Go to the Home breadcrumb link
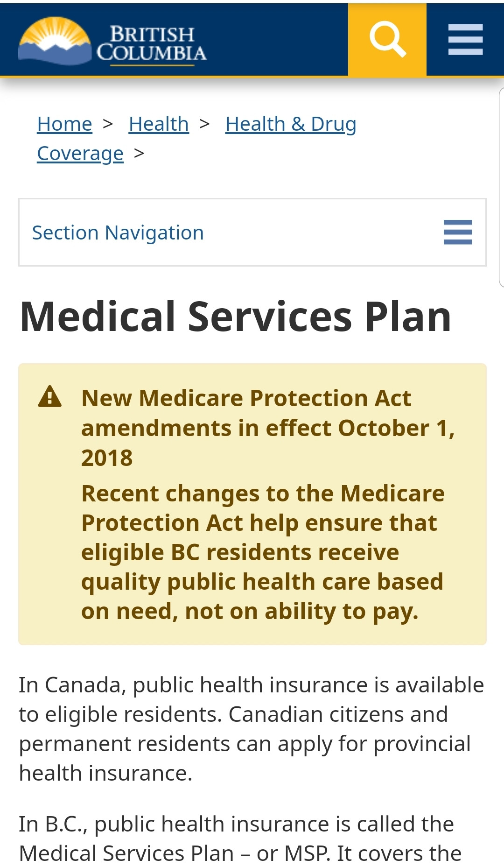504x867 pixels. point(65,124)
